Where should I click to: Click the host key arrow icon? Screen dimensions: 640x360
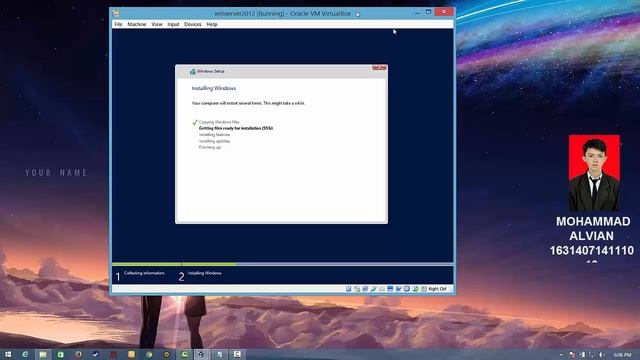423,289
